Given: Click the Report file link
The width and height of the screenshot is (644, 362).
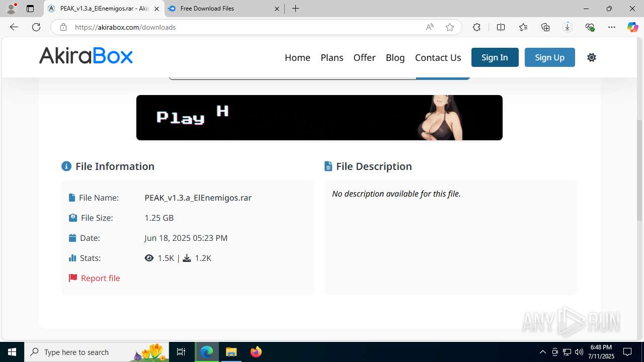Looking at the screenshot, I should click(100, 278).
